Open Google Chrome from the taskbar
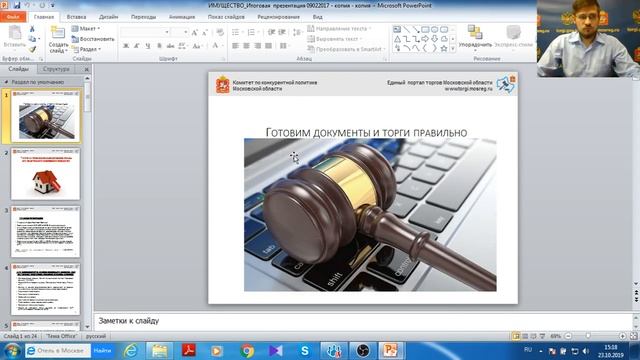This screenshot has height=360, width=640. [247, 351]
